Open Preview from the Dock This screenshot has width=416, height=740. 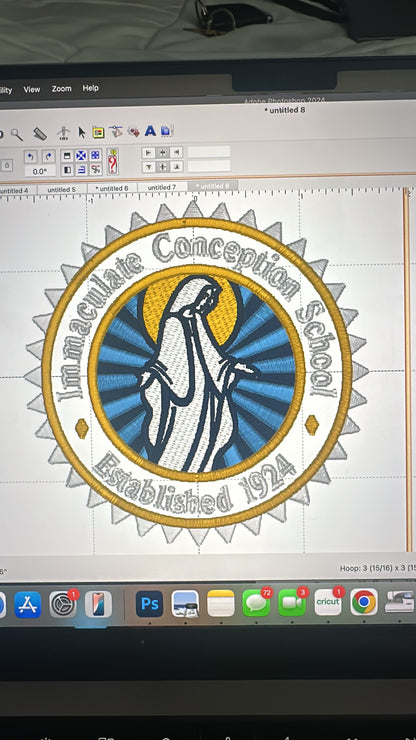pyautogui.click(x=185, y=603)
